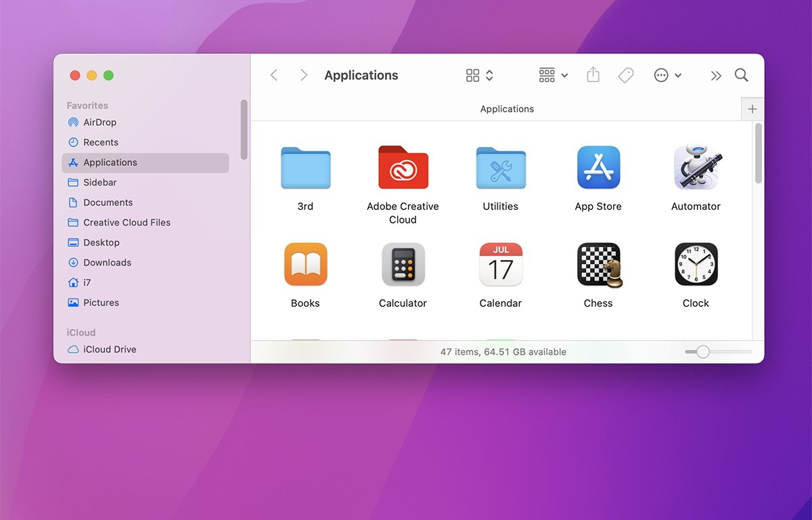Open the Utilities folder
This screenshot has height=520, width=812.
pyautogui.click(x=500, y=167)
